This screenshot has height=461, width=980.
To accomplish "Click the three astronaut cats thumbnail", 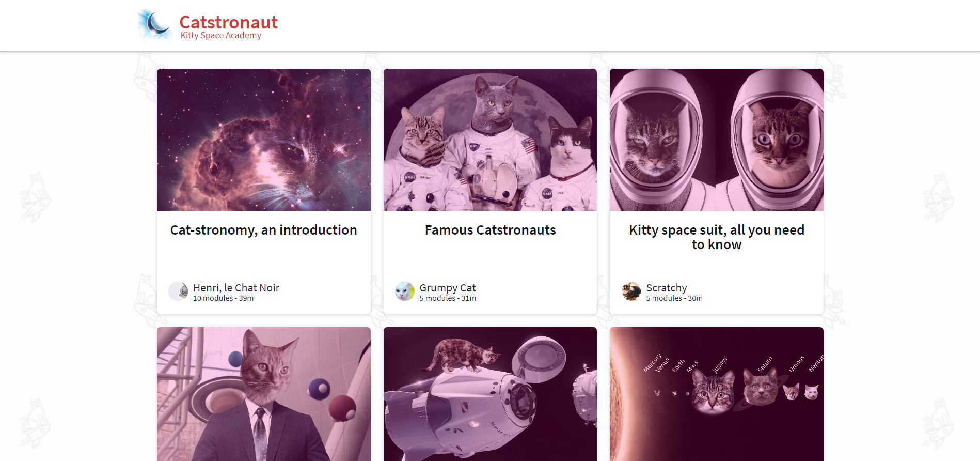I will tap(489, 140).
